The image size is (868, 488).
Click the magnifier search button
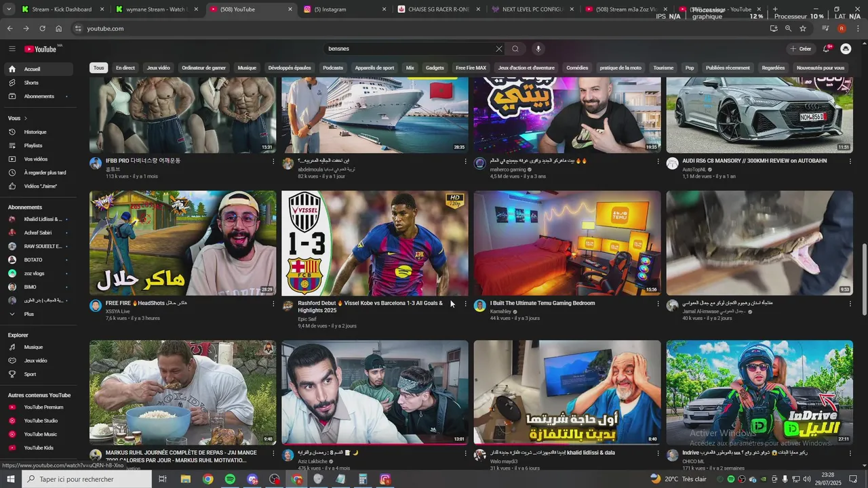[515, 49]
